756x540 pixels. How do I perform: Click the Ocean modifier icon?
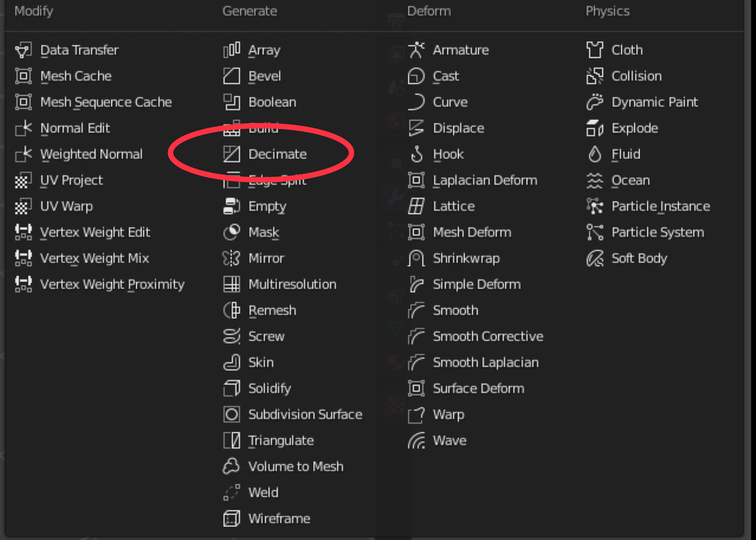595,180
